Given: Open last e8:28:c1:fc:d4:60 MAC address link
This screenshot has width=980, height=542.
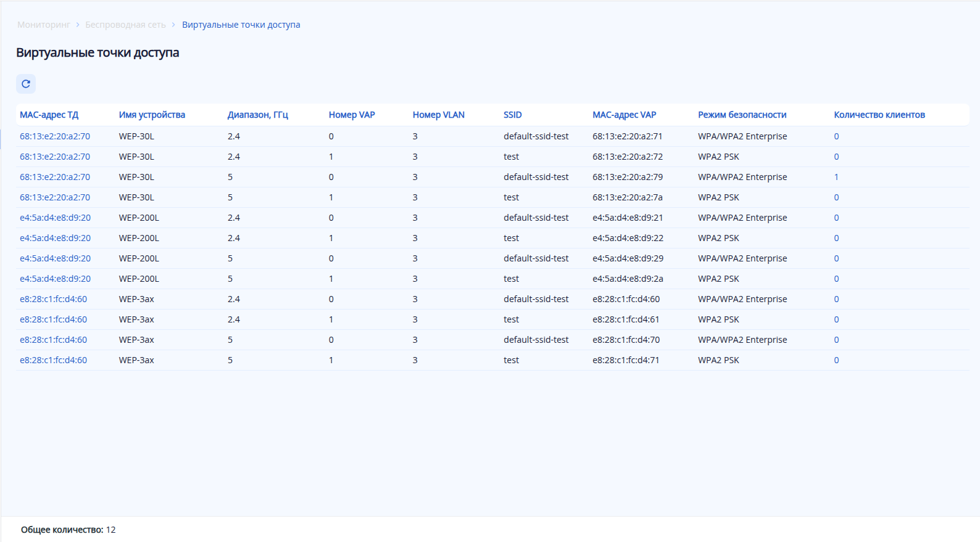Looking at the screenshot, I should coord(53,360).
